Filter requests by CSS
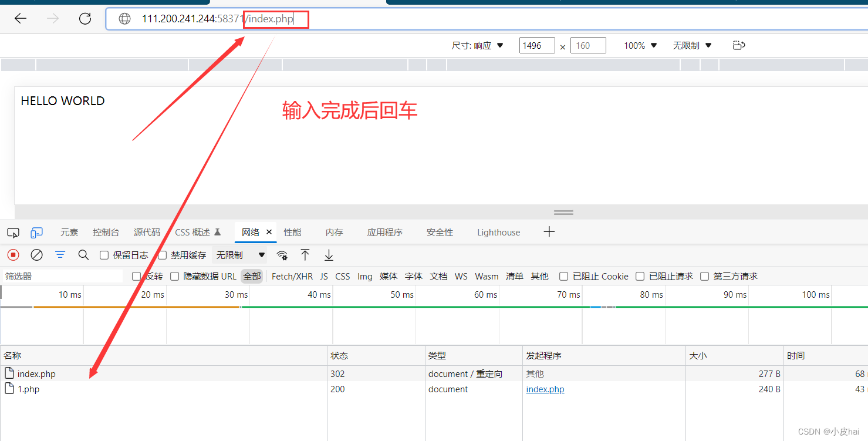The image size is (868, 441). pos(343,276)
